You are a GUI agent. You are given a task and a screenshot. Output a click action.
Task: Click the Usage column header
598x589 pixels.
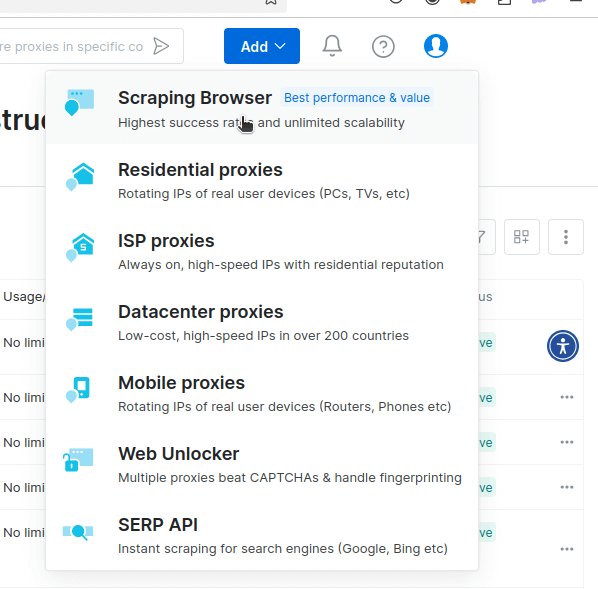pyautogui.click(x=24, y=297)
